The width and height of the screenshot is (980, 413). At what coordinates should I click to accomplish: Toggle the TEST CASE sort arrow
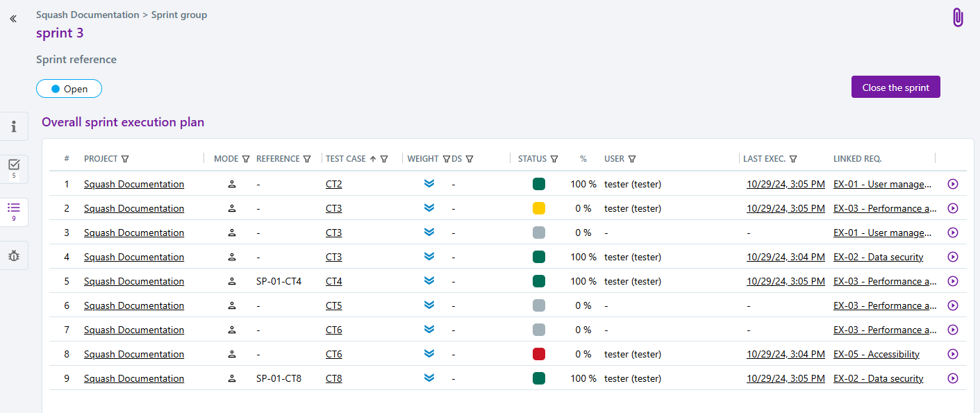tap(372, 158)
